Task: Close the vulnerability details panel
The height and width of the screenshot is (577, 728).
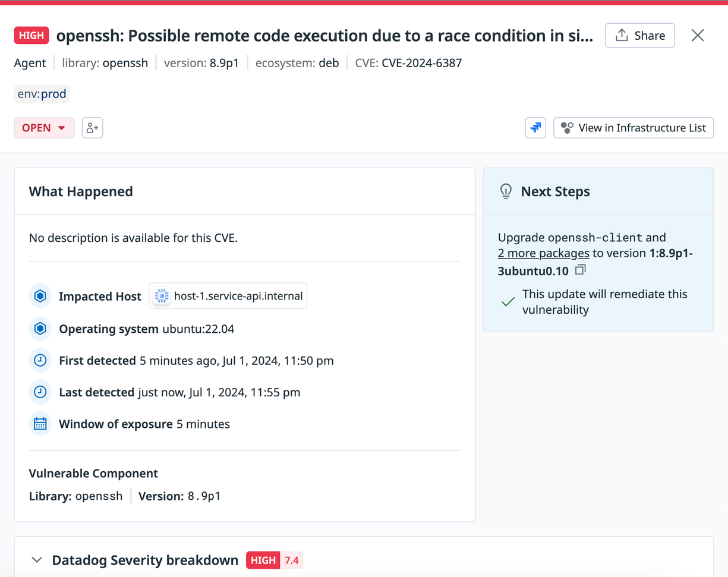Action: click(698, 36)
